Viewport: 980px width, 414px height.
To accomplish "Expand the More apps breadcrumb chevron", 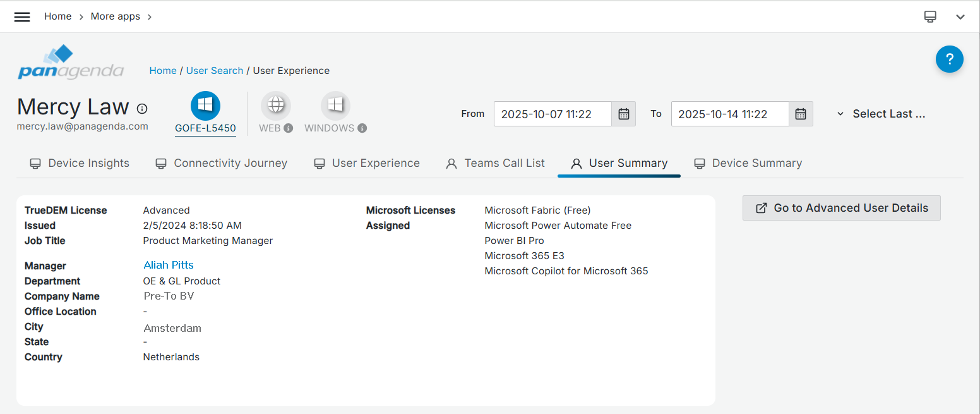I will pyautogui.click(x=150, y=17).
